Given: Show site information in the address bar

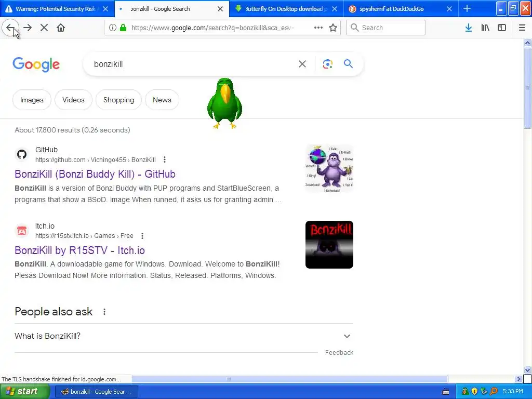Looking at the screenshot, I should tap(112, 28).
